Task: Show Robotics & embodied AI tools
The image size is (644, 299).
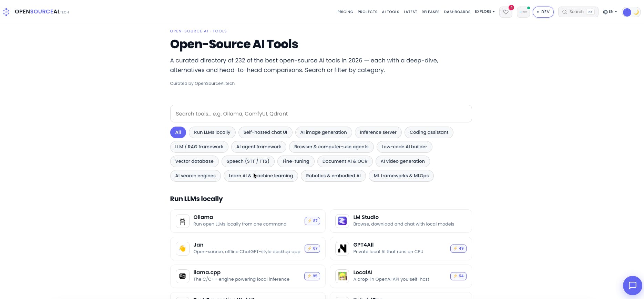Action: 333,176
